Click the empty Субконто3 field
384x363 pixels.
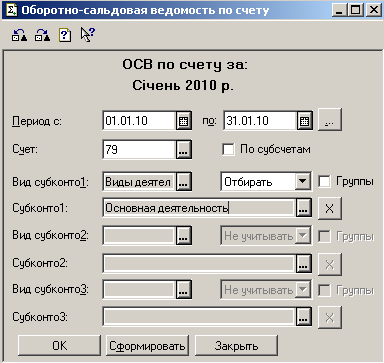point(199,317)
